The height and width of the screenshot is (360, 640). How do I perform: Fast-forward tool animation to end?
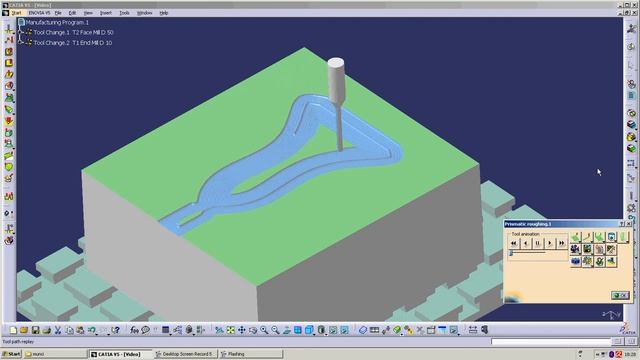point(562,243)
